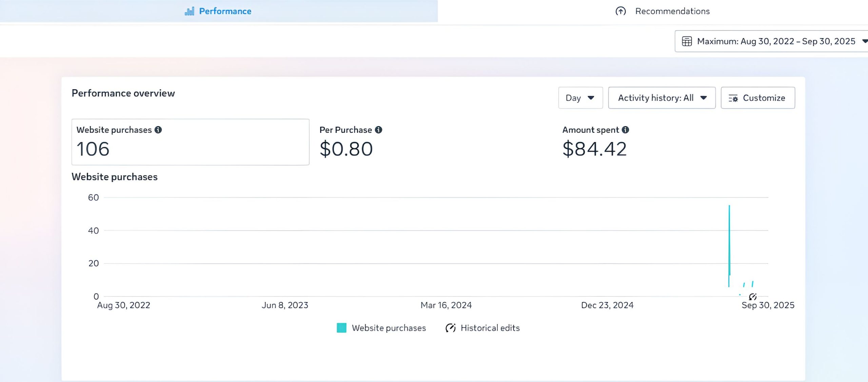Click the Performance bar chart icon
Viewport: 868px width, 382px height.
point(189,11)
